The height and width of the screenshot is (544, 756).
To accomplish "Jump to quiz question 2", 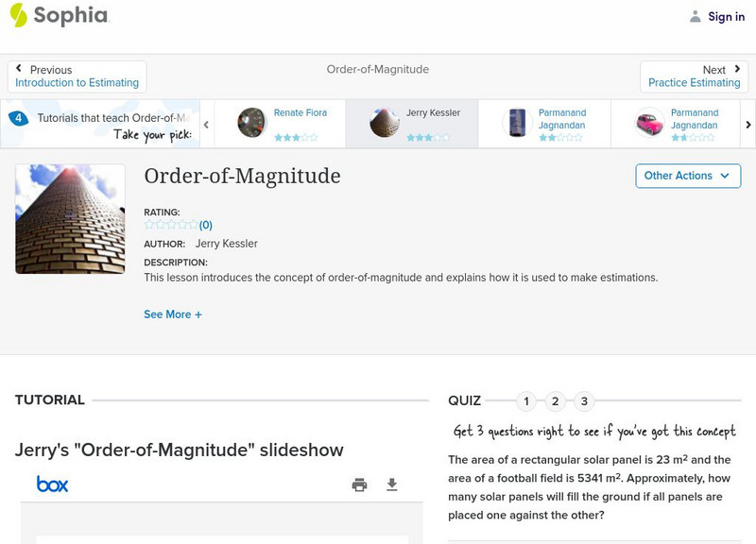I will click(x=556, y=401).
